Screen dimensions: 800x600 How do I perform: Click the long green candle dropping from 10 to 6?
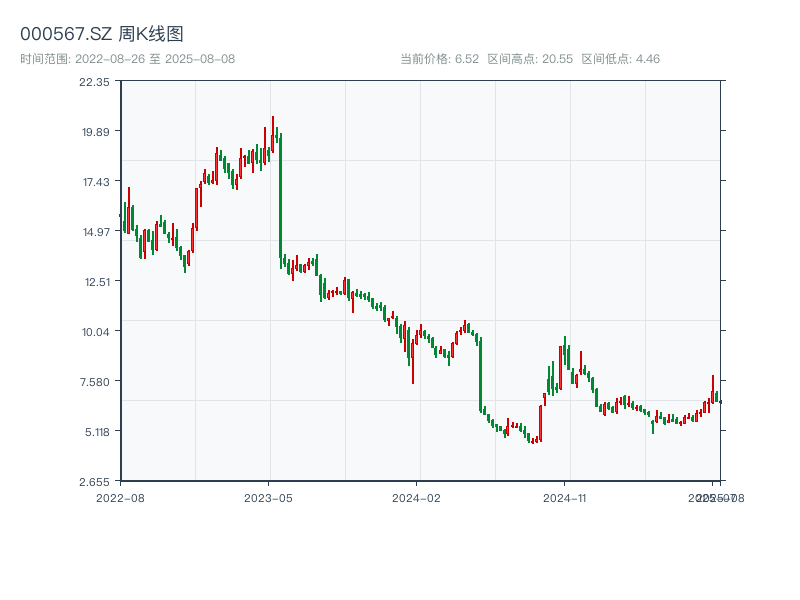tap(481, 375)
